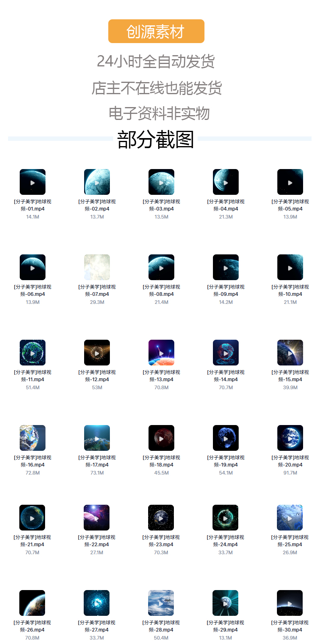Open thumbnail of 地球视频-06.mp4
Image resolution: width=322 pixels, height=644 pixels.
click(33, 267)
